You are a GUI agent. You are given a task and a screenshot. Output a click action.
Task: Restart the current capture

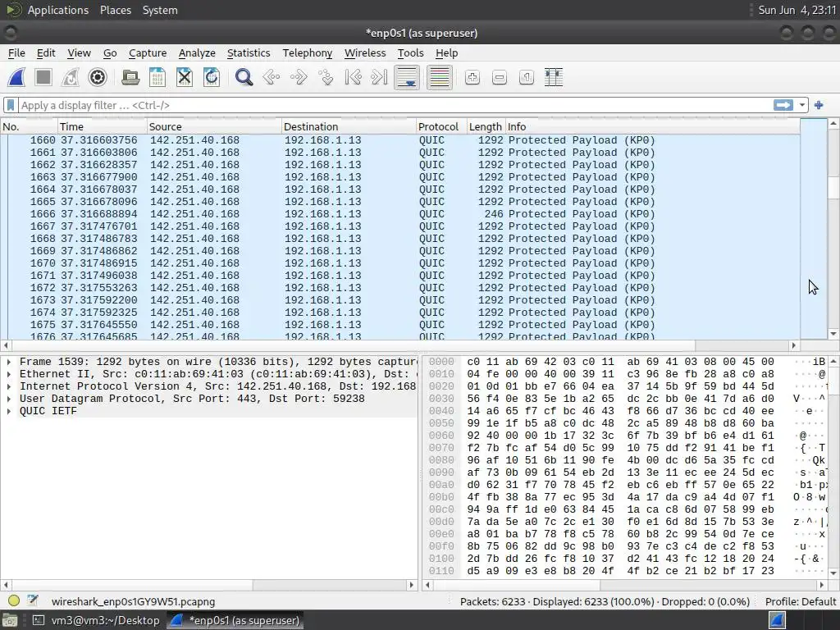tap(71, 77)
